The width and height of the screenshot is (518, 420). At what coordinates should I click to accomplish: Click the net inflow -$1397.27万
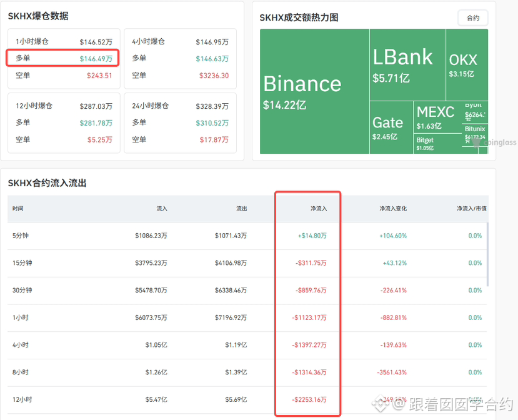[x=309, y=345]
